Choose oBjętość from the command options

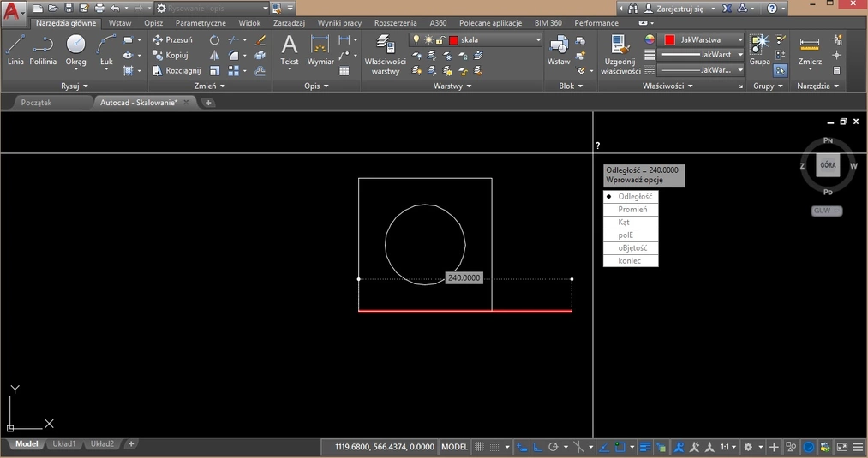coord(631,247)
